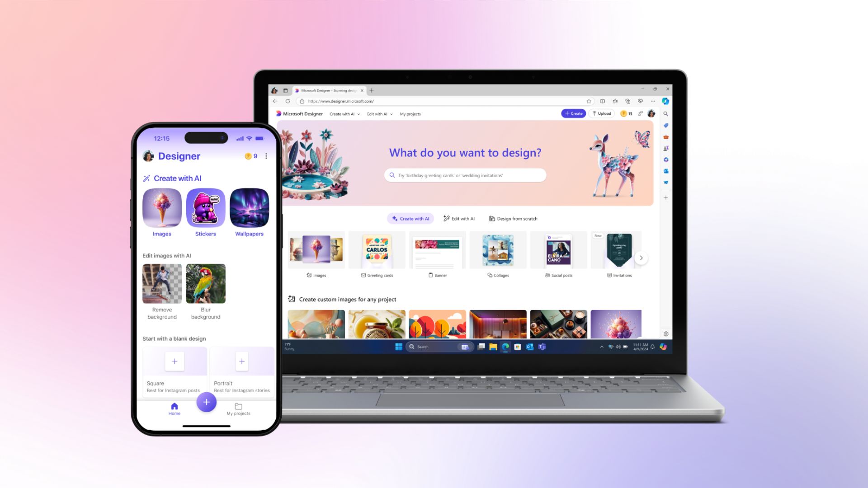Click the purple Create button on desktop

572,114
